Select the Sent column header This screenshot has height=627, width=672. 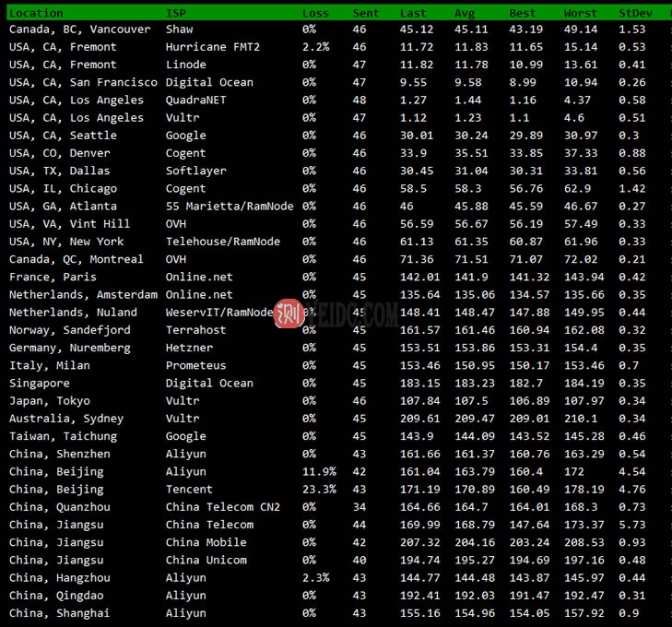pyautogui.click(x=365, y=13)
